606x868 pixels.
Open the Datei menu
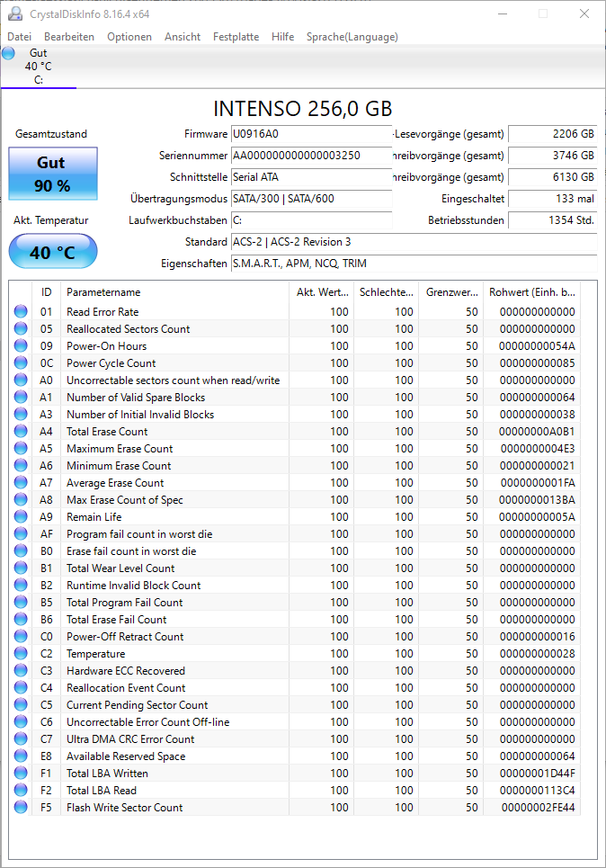click(20, 37)
